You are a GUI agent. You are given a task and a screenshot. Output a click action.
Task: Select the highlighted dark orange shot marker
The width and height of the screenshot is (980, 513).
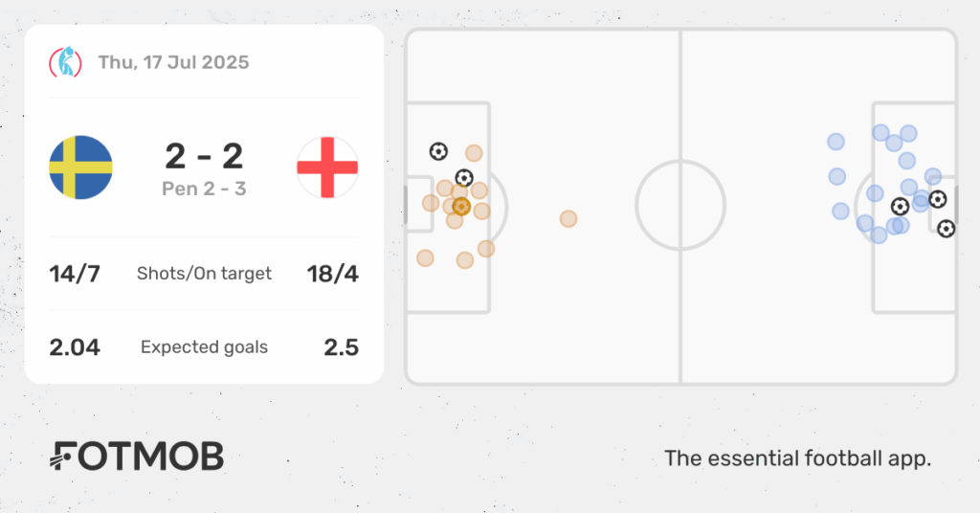461,206
